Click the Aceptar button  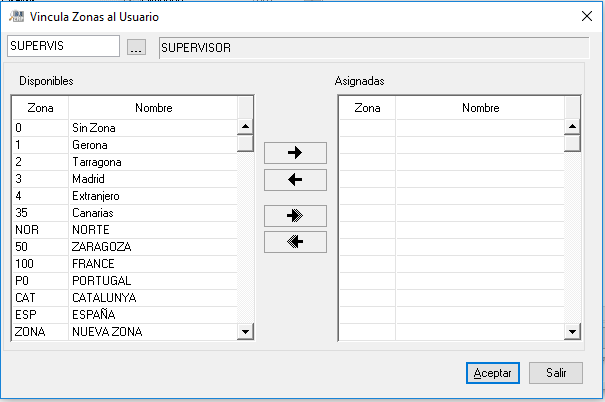(492, 372)
